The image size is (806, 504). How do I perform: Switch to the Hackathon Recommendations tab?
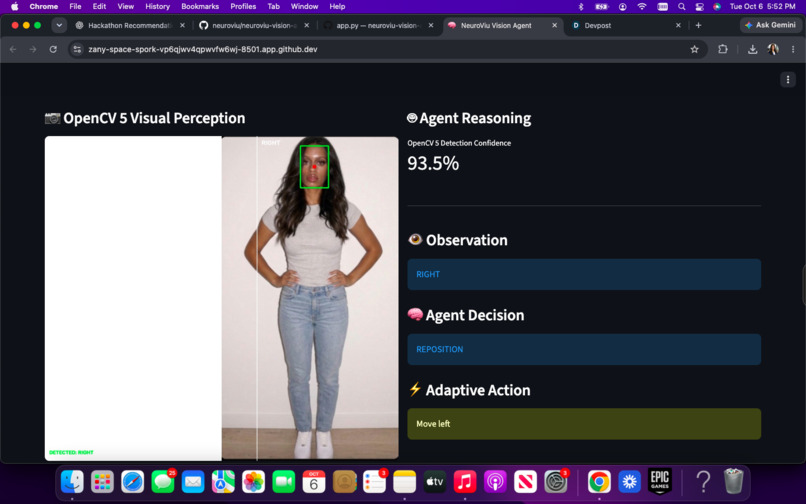click(x=130, y=25)
